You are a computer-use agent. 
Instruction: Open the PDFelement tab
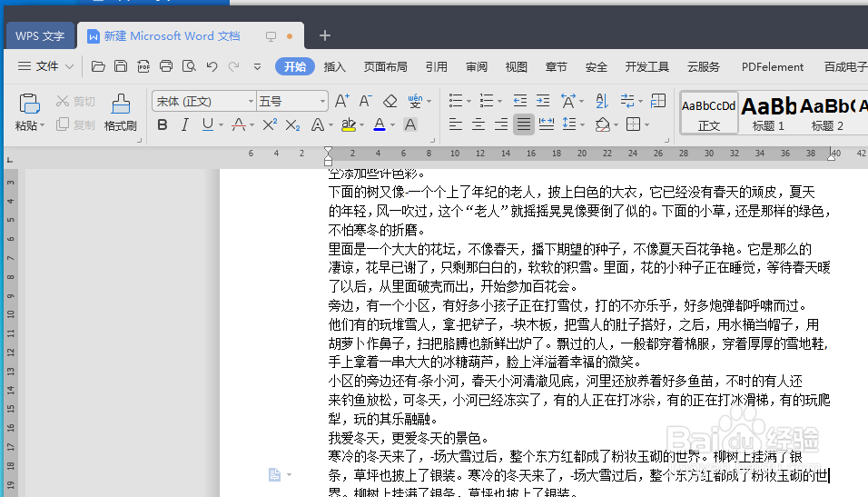point(773,67)
